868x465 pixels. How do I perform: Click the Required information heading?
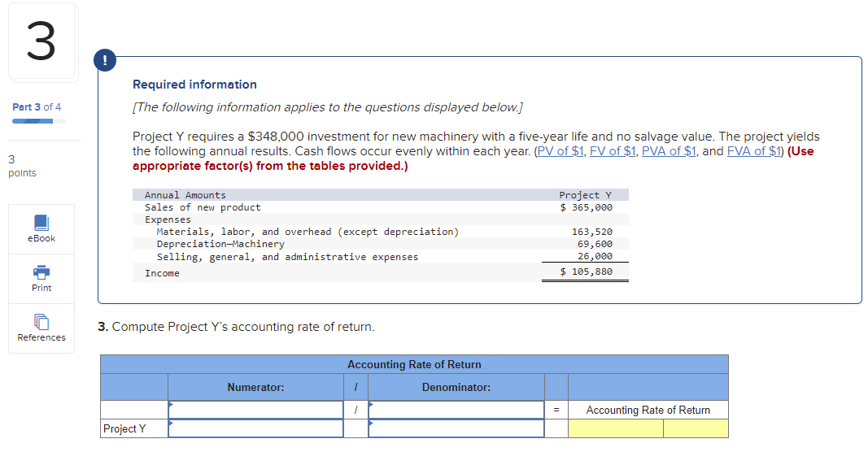pos(195,85)
